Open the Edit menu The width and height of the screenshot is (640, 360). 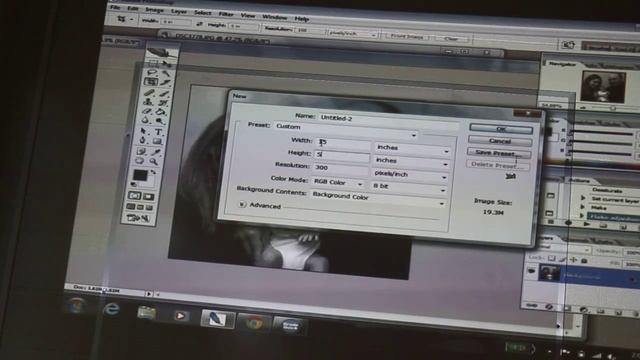tap(133, 9)
